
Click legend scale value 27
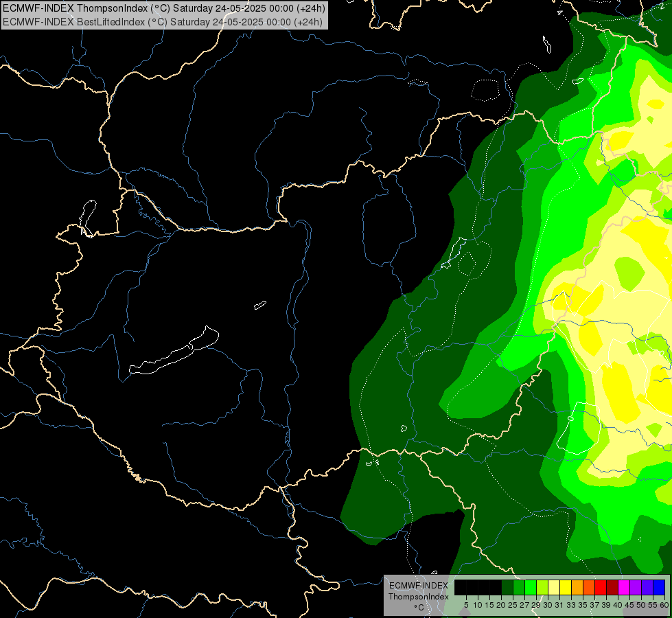524,605
